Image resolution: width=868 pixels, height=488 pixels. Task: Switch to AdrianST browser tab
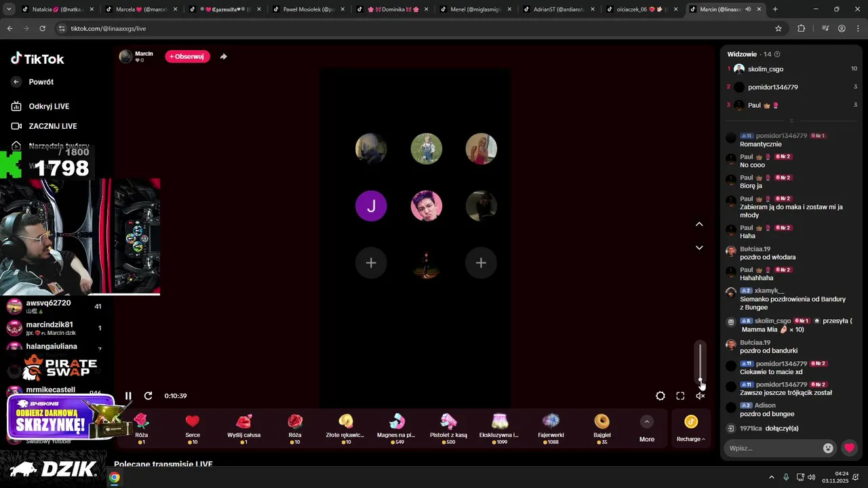tap(559, 9)
